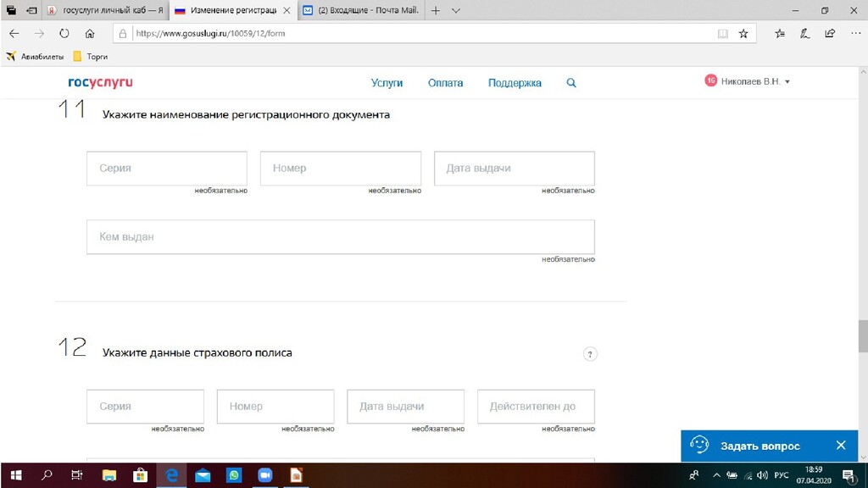Open Mail app from taskbar
Screen dimensions: 868x488
203,475
